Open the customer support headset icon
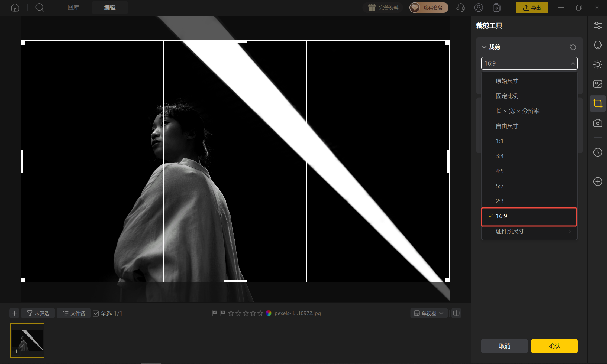Image resolution: width=607 pixels, height=364 pixels. (461, 8)
